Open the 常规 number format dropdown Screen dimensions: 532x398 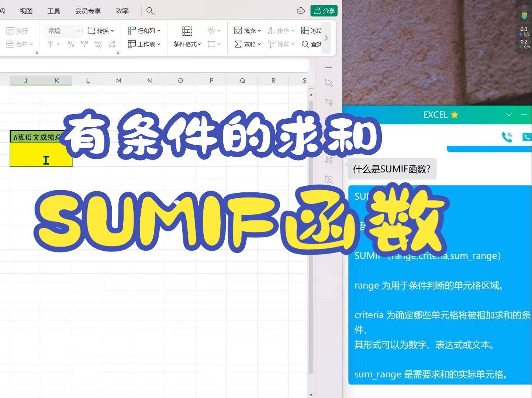(62, 30)
